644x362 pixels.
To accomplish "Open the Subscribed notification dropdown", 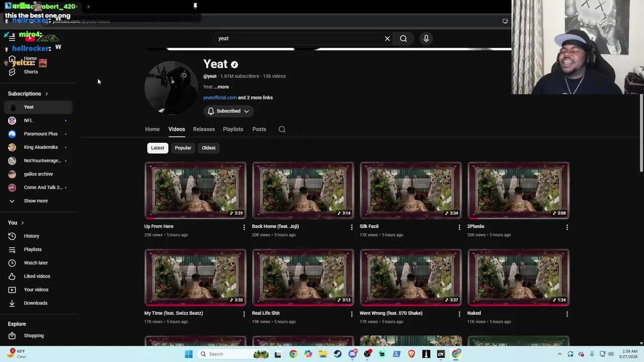I will point(228,111).
